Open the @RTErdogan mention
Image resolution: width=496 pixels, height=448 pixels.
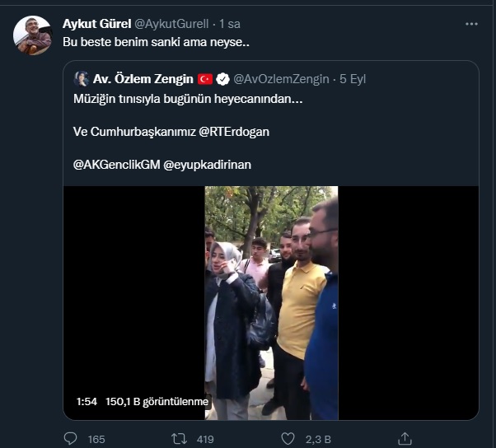pos(234,131)
